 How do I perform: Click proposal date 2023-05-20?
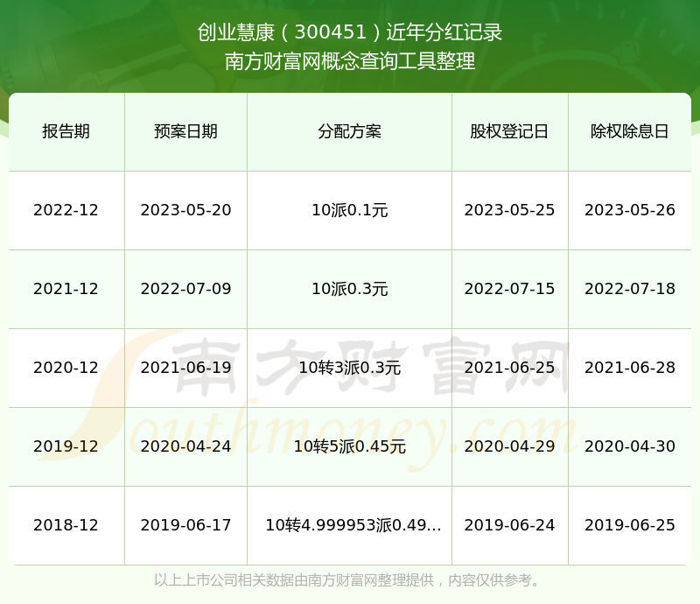pos(185,210)
